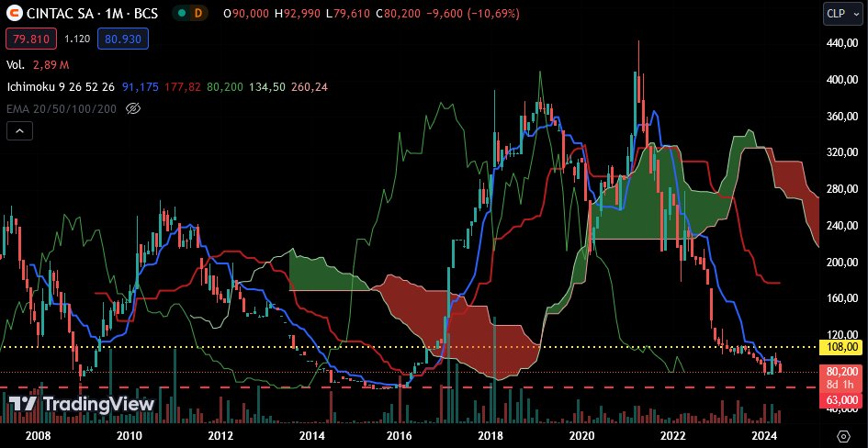This screenshot has width=868, height=448.
Task: Click the spread value 1.120
Action: pyautogui.click(x=76, y=39)
